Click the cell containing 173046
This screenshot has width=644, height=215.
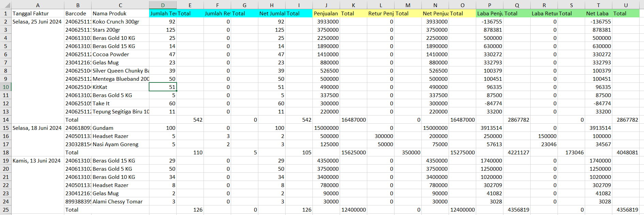(571, 152)
